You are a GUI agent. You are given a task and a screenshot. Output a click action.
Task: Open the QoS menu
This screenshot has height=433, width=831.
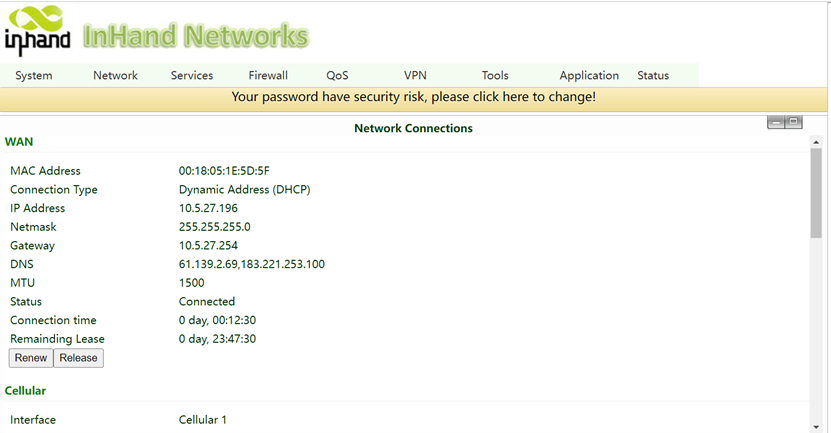(x=337, y=75)
